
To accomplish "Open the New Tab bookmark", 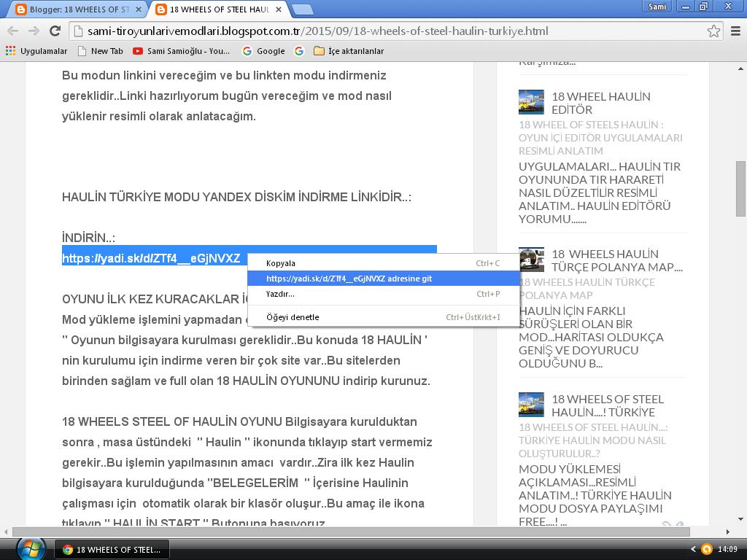I will 101,51.
